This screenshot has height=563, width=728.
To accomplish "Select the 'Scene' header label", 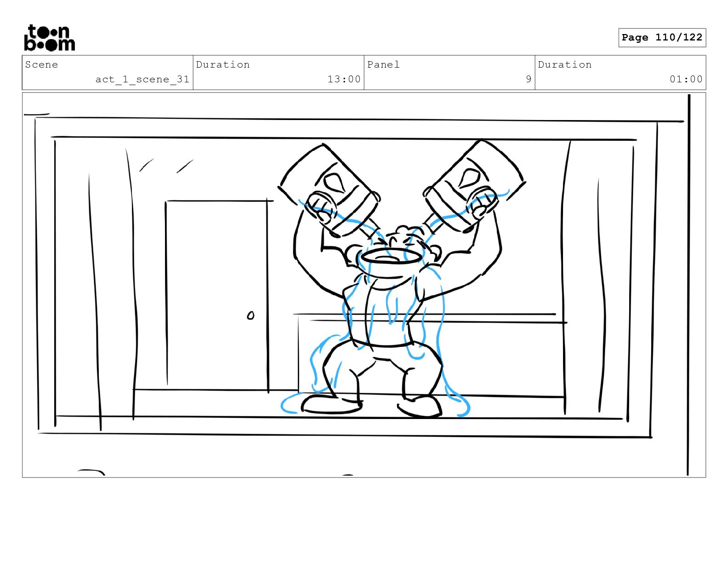I will pyautogui.click(x=42, y=64).
